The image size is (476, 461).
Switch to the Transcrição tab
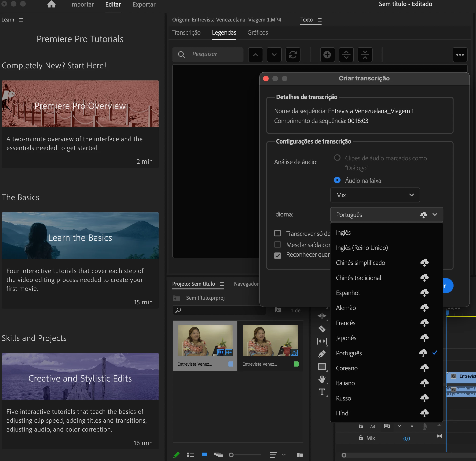click(x=186, y=32)
